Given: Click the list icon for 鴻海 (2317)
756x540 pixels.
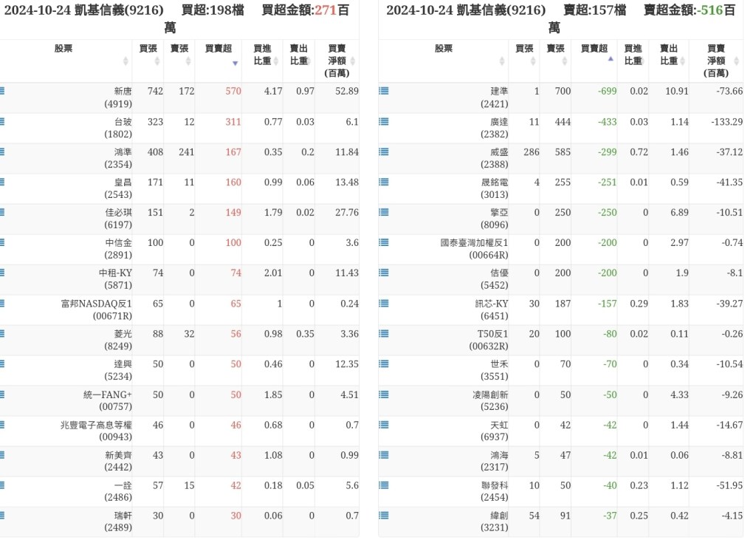Looking at the screenshot, I should (384, 454).
